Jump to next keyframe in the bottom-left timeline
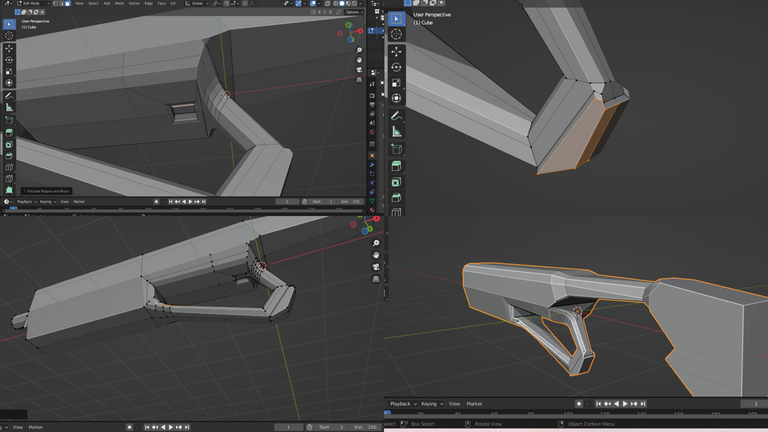Image resolution: width=768 pixels, height=432 pixels. (x=179, y=427)
